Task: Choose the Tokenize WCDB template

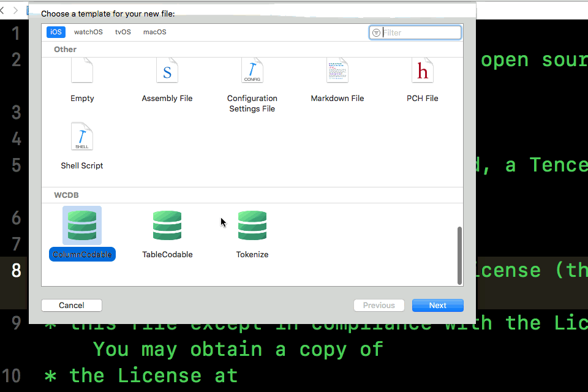Action: pos(252,225)
